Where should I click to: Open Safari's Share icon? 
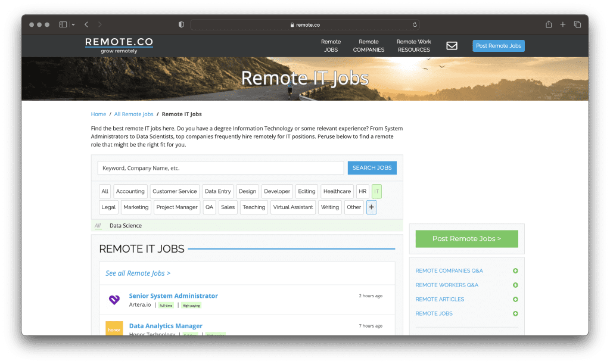[x=547, y=24]
